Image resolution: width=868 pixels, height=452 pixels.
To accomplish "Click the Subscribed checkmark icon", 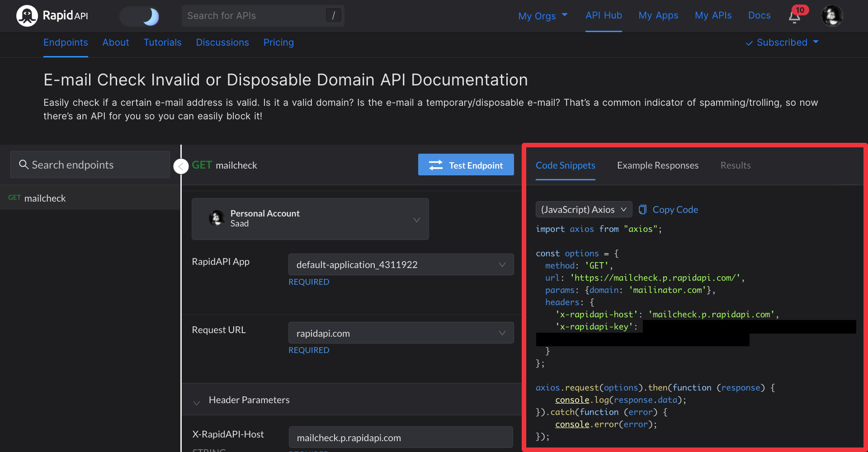I will [x=749, y=43].
